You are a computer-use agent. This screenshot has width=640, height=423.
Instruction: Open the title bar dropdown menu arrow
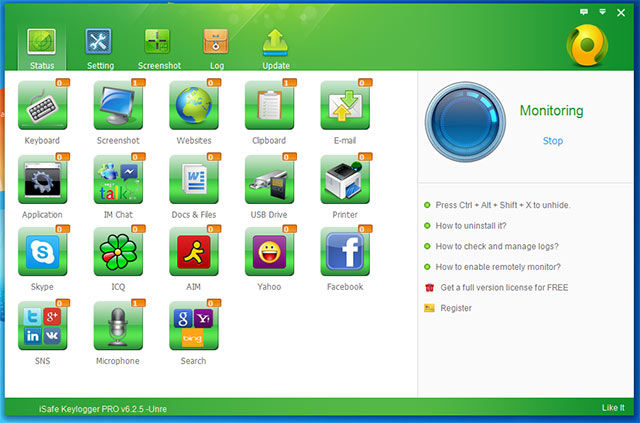point(602,12)
